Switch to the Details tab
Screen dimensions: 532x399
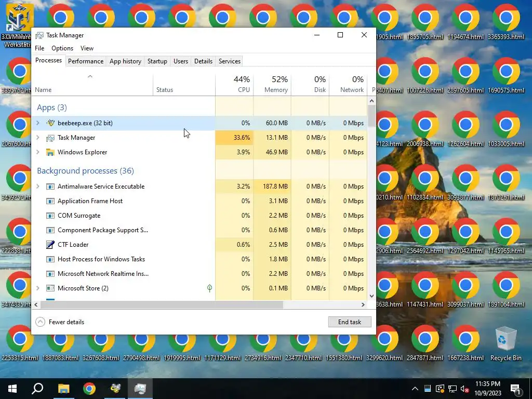pyautogui.click(x=203, y=61)
